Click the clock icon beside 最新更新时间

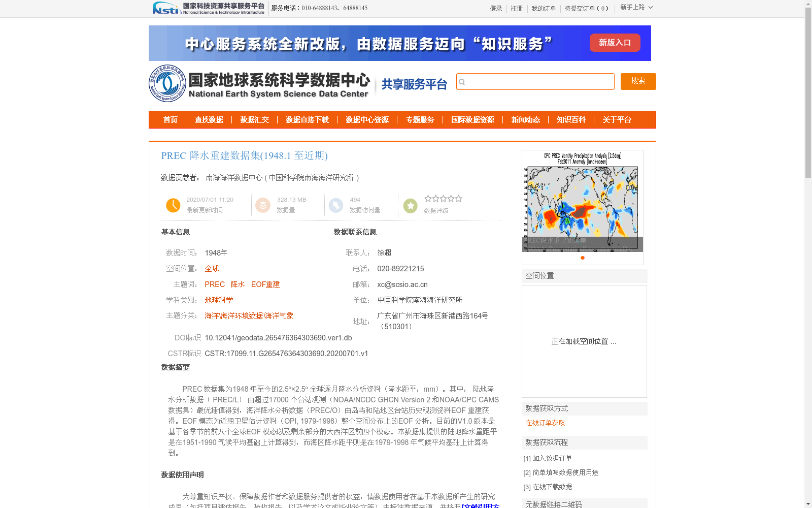point(173,205)
